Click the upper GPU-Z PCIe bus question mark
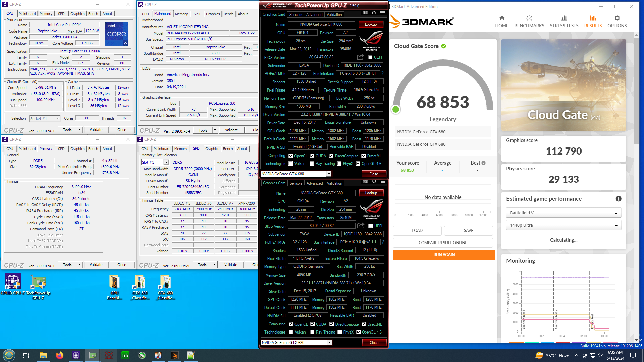Image resolution: width=644 pixels, height=362 pixels. (382, 73)
